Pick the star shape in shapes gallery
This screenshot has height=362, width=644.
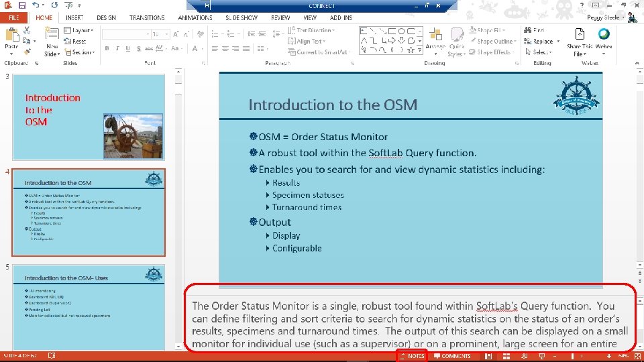pyautogui.click(x=411, y=50)
